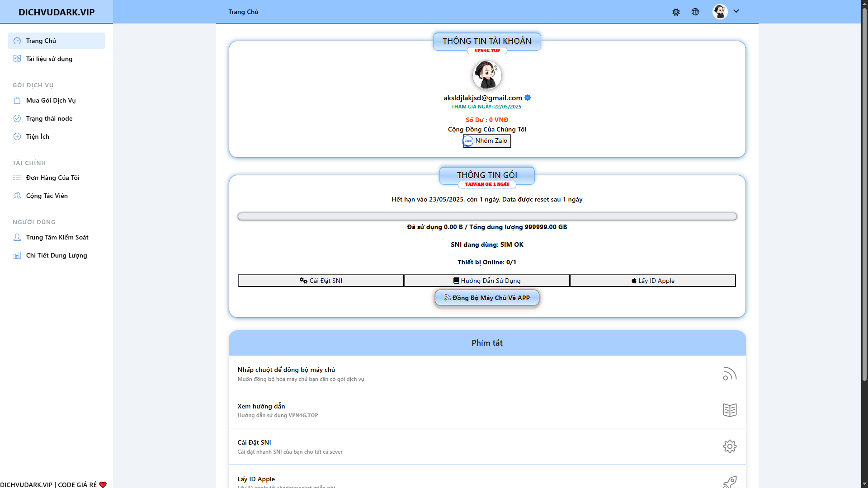Click the profile avatar in account info

(x=487, y=75)
